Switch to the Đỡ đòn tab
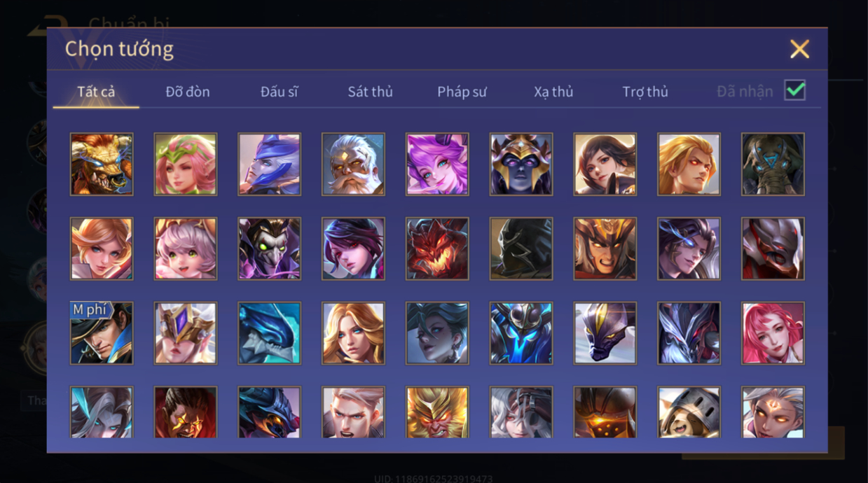The height and width of the screenshot is (483, 868). 188,92
